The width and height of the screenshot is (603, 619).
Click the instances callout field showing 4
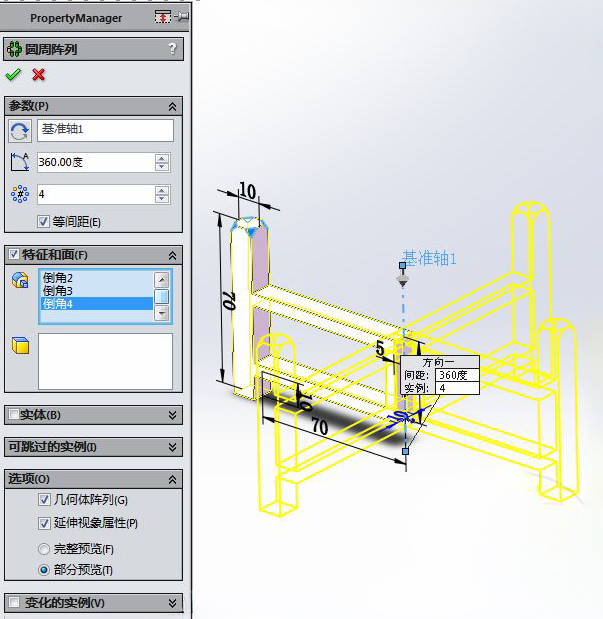click(457, 388)
